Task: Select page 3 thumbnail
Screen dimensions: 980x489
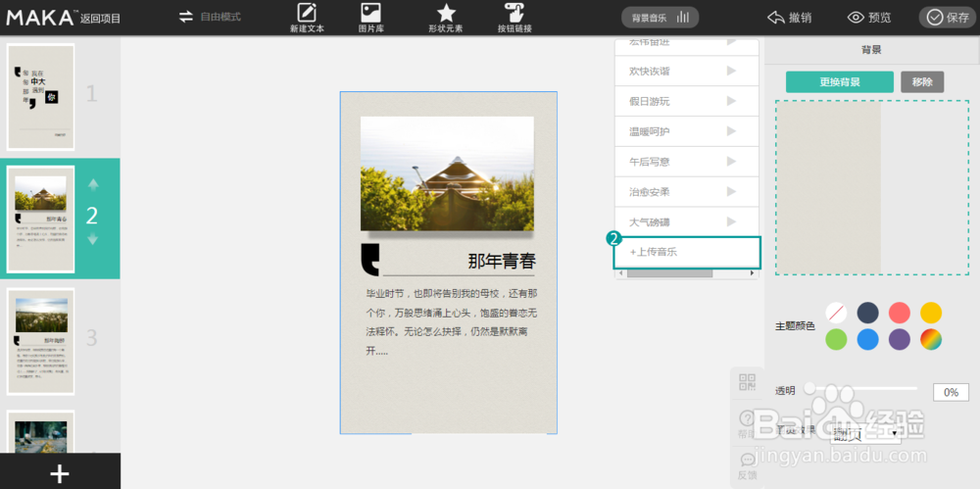Action: [40, 341]
